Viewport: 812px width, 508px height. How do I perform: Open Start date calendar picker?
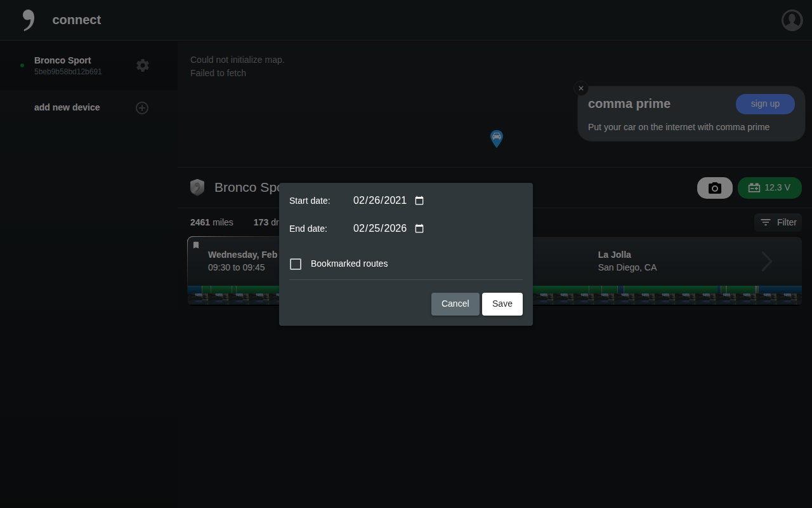pos(419,201)
